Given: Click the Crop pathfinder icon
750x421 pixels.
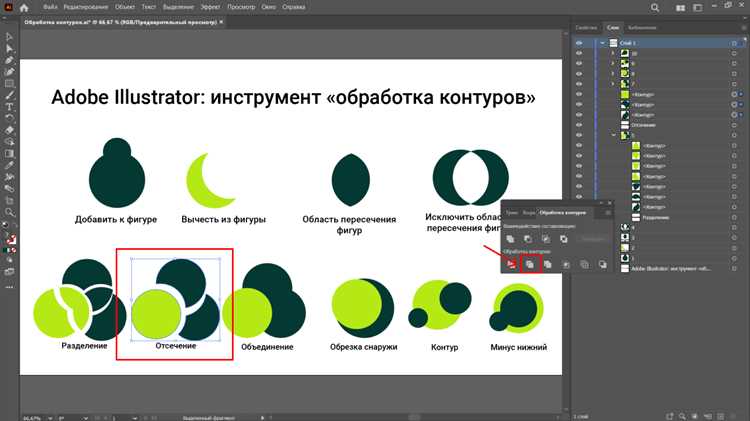Looking at the screenshot, I should coord(566,264).
